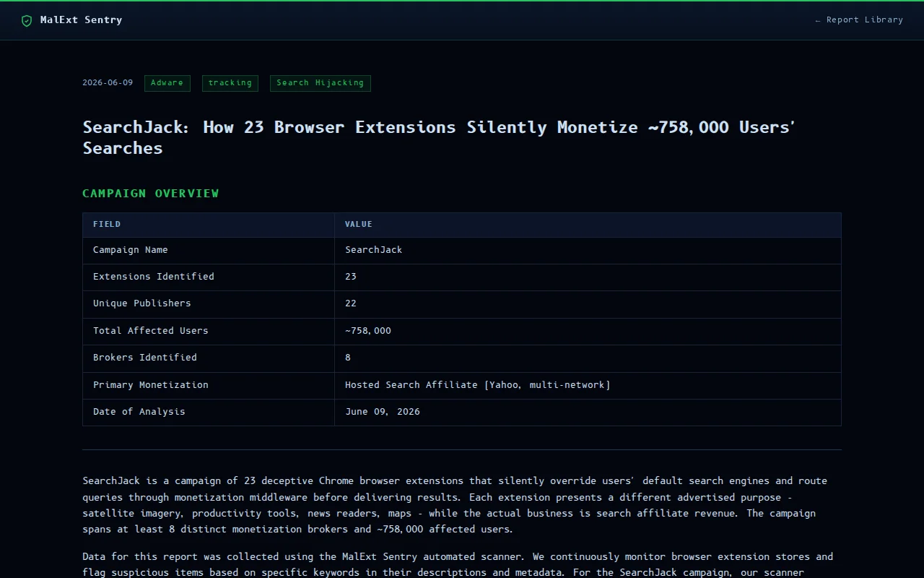Click the value 22 in table
This screenshot has height=578, width=924.
point(588,303)
